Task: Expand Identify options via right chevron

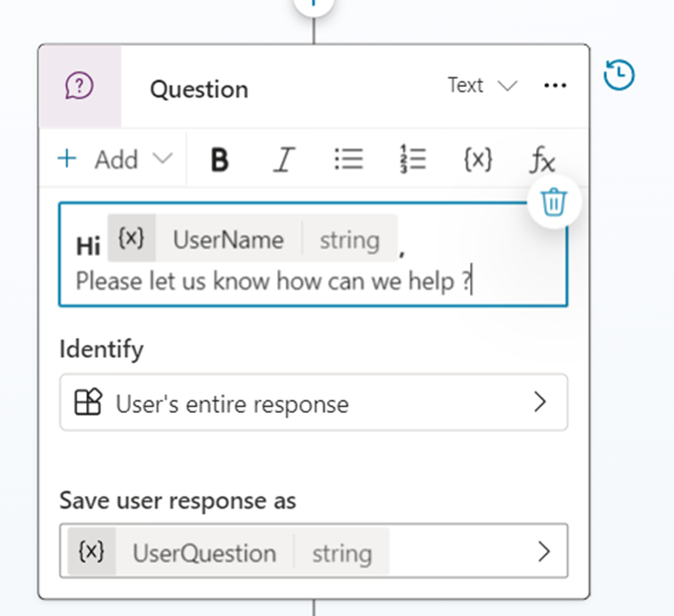Action: pyautogui.click(x=540, y=403)
